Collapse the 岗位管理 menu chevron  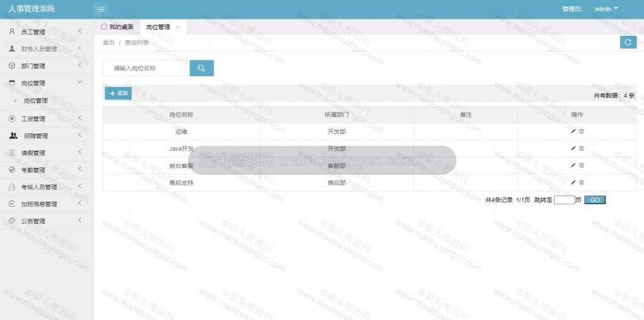click(80, 82)
